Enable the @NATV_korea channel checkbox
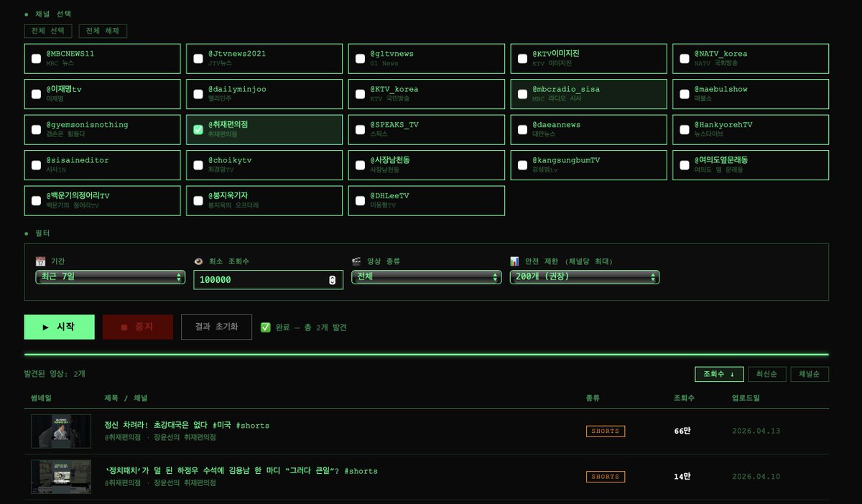This screenshot has height=504, width=862. 685,59
